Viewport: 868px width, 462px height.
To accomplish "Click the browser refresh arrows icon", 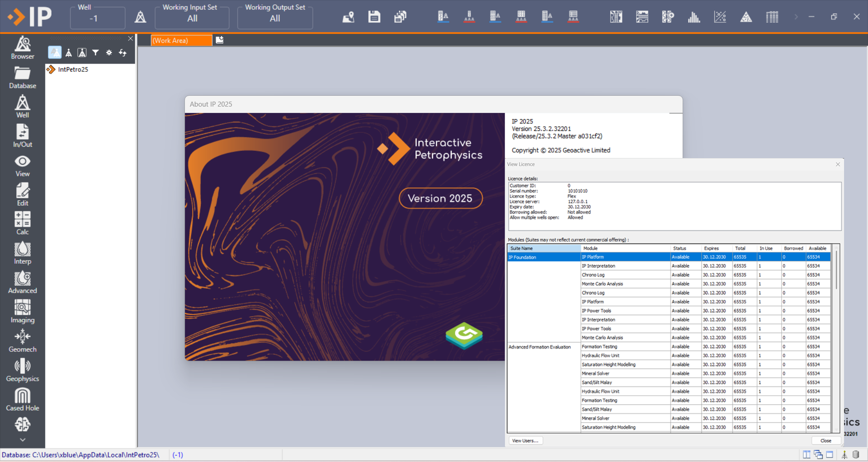I will [x=123, y=53].
